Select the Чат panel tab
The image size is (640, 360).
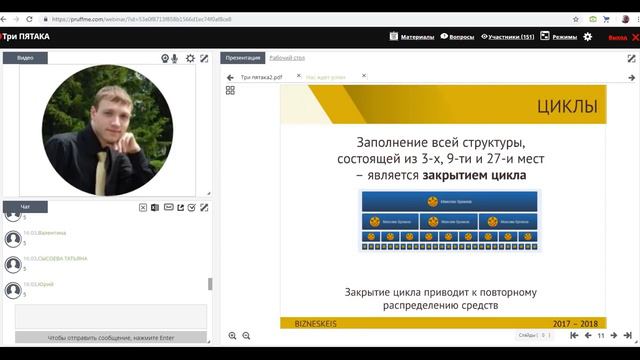tap(25, 207)
